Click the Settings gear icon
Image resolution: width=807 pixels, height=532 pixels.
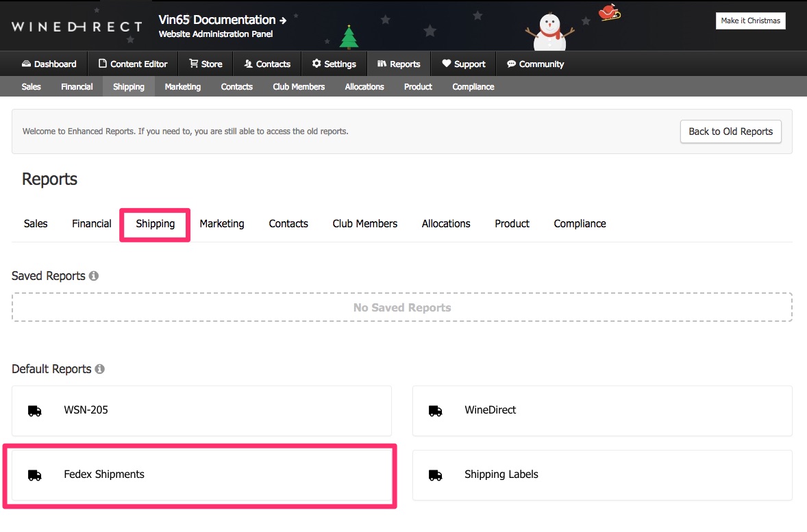316,64
